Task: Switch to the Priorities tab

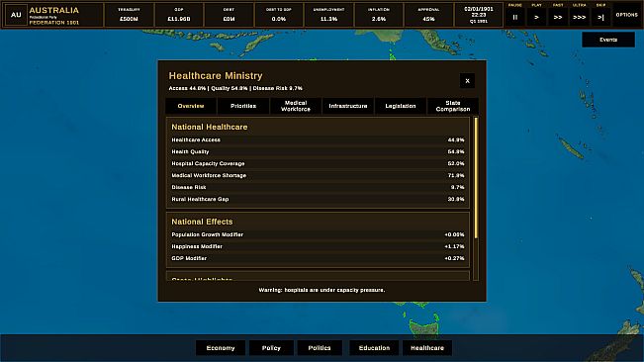Action: tap(243, 106)
